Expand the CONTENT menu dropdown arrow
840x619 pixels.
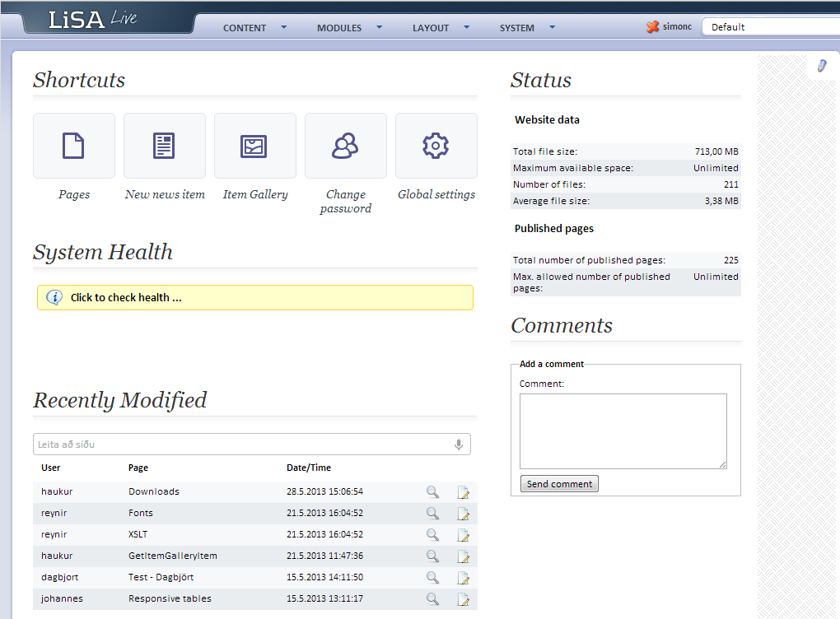[x=284, y=27]
